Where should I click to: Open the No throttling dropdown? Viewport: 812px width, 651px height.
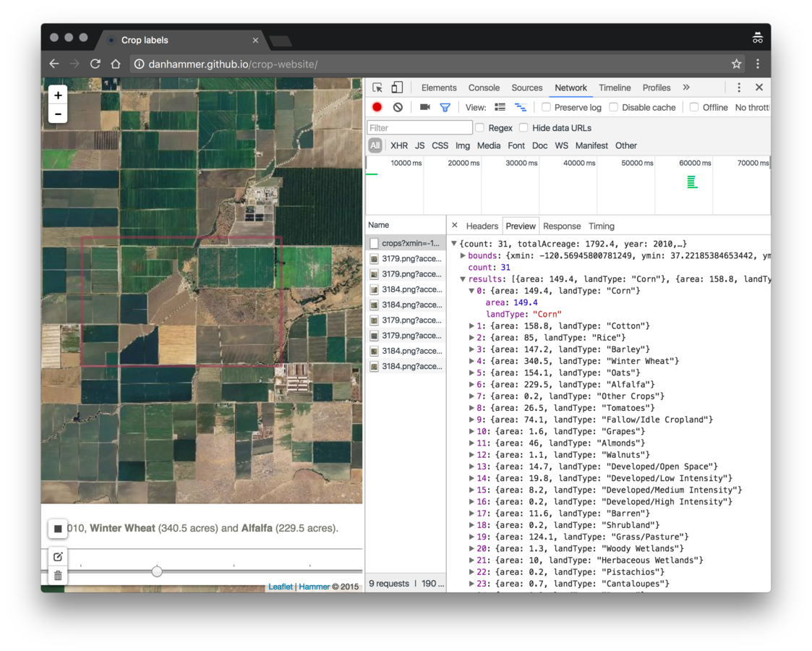coord(752,107)
